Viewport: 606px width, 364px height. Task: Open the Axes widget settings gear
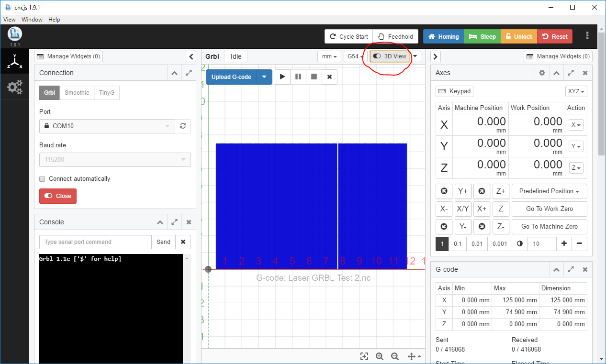(x=542, y=73)
